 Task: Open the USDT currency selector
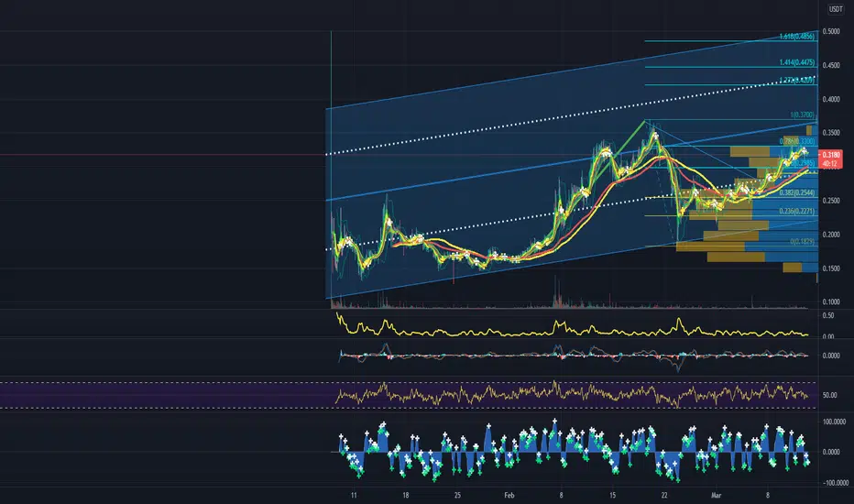pyautogui.click(x=835, y=9)
